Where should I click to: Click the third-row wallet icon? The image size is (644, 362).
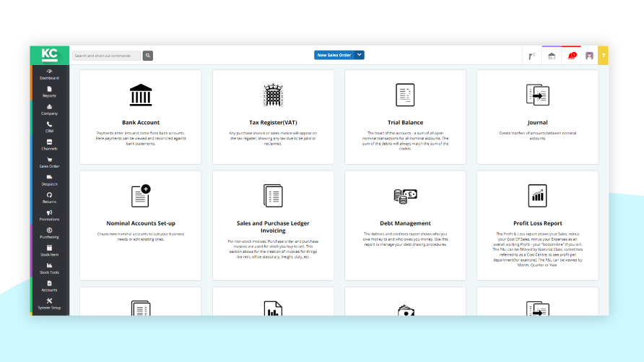click(406, 310)
